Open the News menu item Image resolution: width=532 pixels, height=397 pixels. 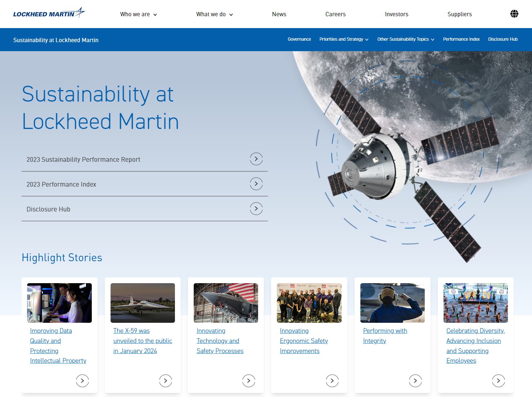point(279,14)
